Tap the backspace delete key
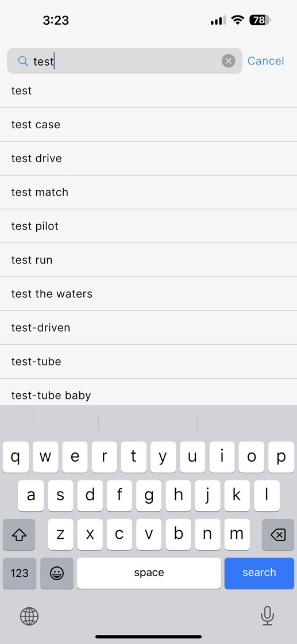Screen dimensions: 297x644 (277, 534)
